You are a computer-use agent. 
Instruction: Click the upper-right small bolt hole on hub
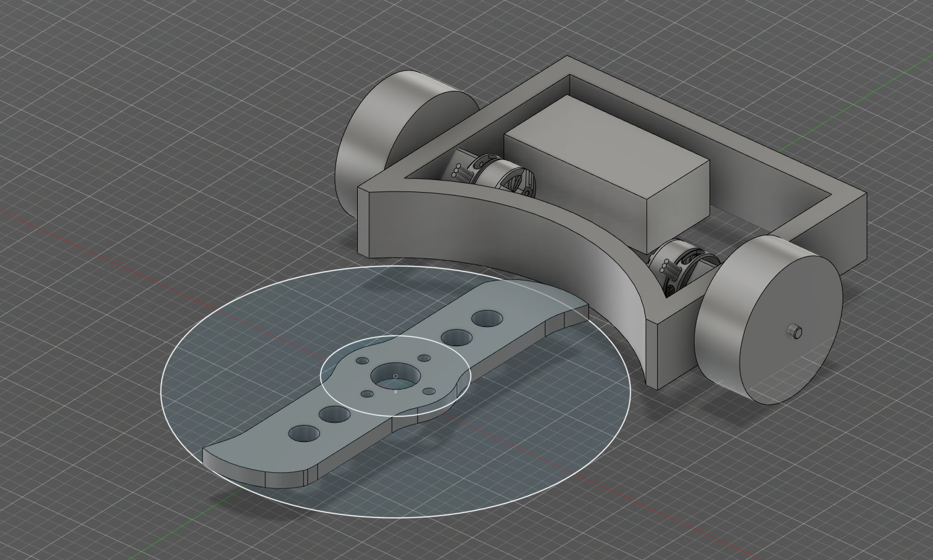[424, 358]
